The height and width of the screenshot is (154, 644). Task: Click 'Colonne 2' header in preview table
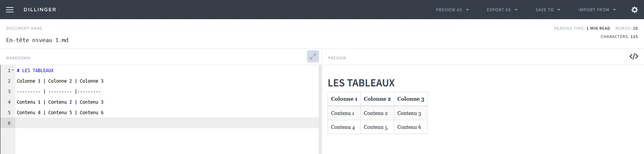377,99
